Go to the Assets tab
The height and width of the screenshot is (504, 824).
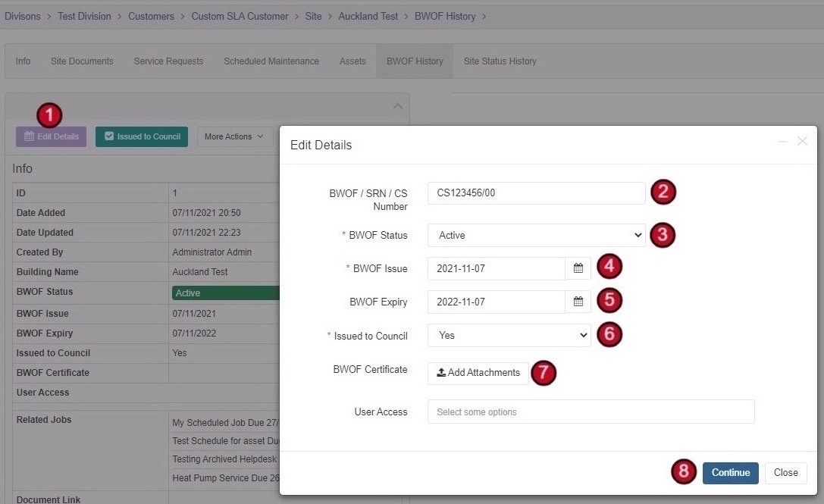pos(352,61)
